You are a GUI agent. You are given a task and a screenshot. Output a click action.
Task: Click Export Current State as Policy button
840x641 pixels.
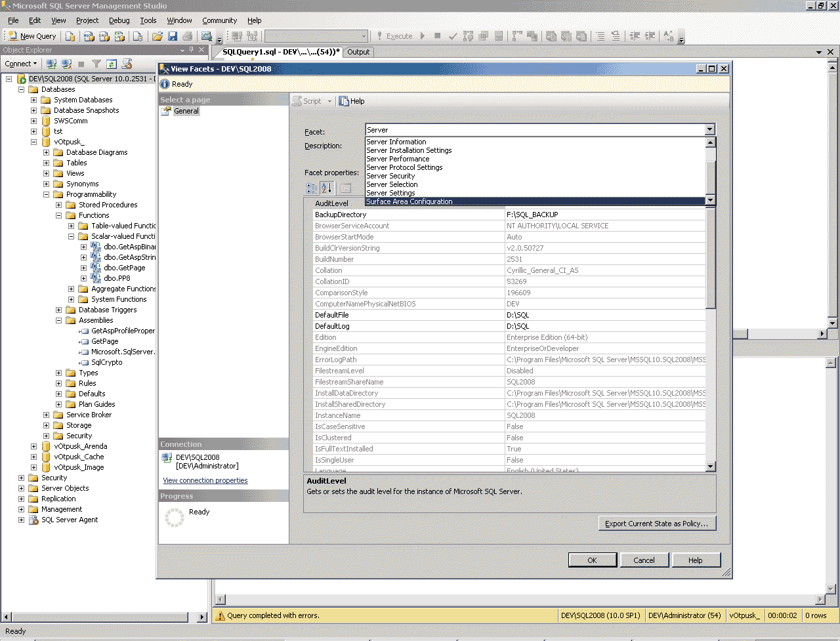pos(657,524)
